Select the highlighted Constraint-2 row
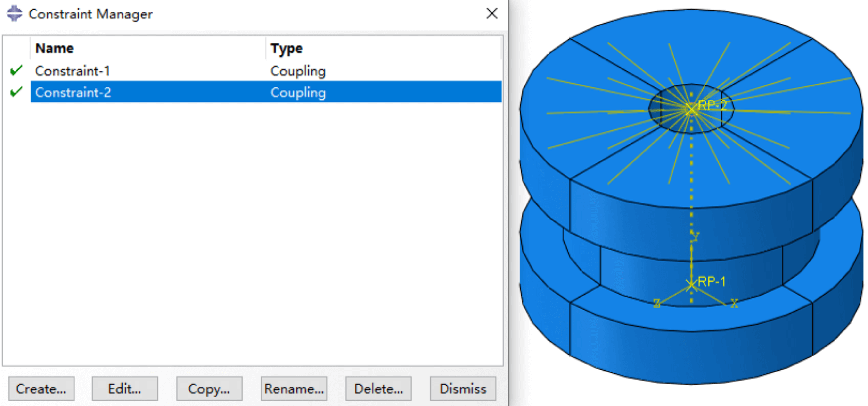 coord(73,93)
